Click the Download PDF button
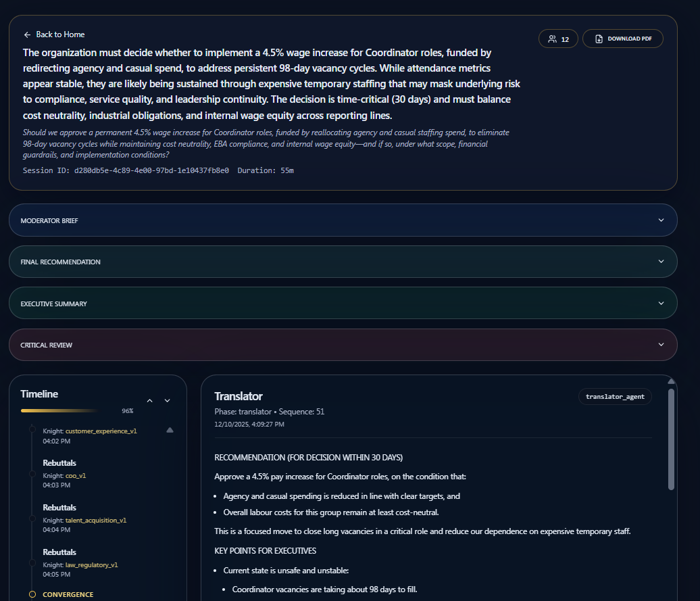 point(622,39)
